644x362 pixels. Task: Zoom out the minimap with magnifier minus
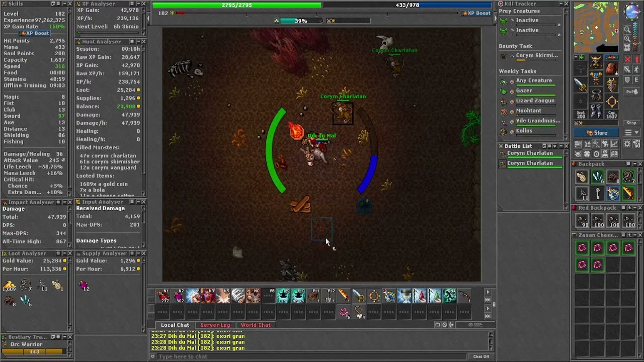click(x=627, y=29)
